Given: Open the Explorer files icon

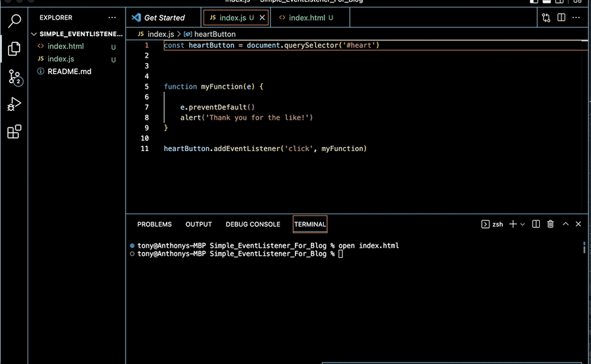Looking at the screenshot, I should tap(14, 48).
